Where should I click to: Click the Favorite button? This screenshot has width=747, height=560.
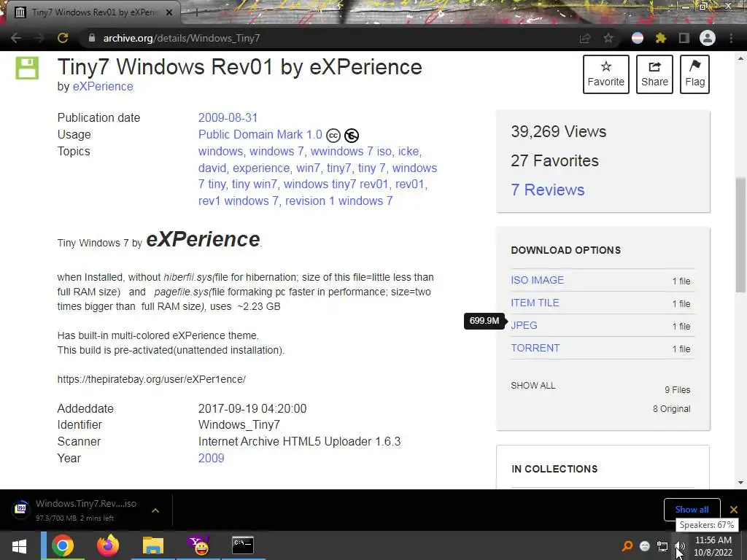606,74
